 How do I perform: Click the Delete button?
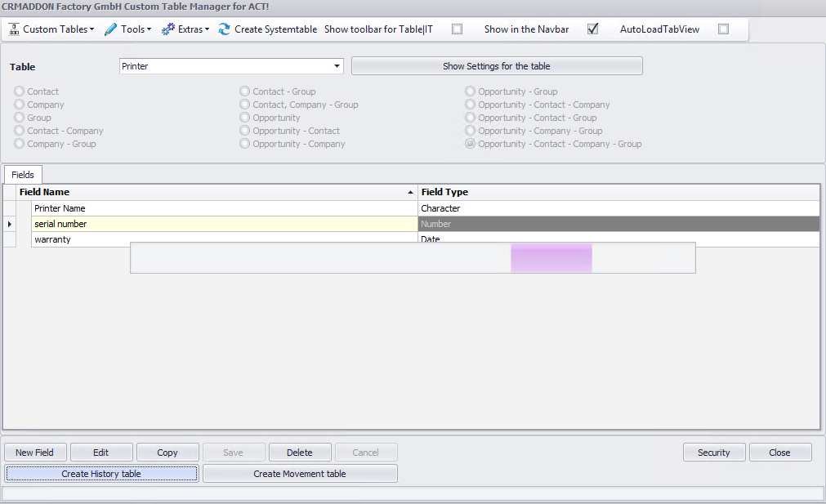[300, 453]
